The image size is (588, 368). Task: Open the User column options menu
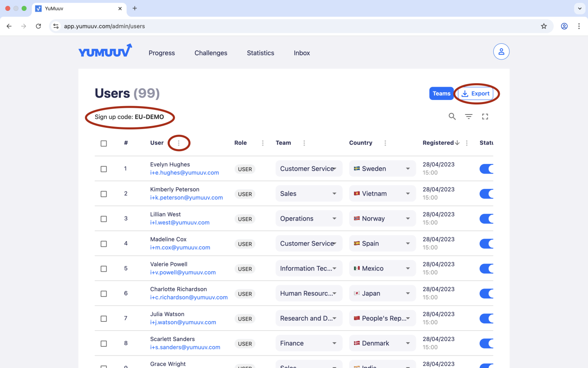pyautogui.click(x=179, y=143)
